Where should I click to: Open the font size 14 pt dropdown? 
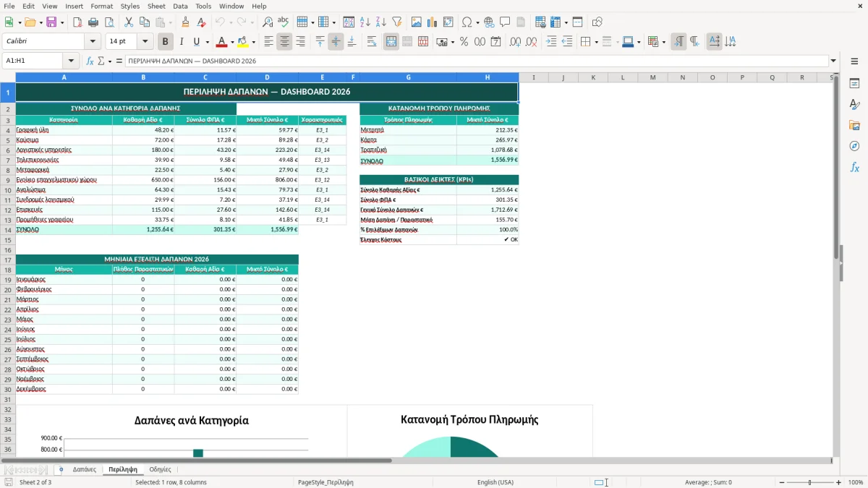(x=145, y=42)
